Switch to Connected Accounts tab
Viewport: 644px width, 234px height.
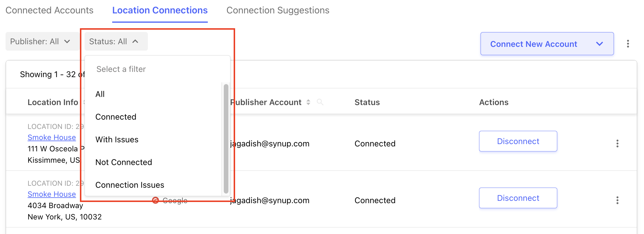pos(49,10)
